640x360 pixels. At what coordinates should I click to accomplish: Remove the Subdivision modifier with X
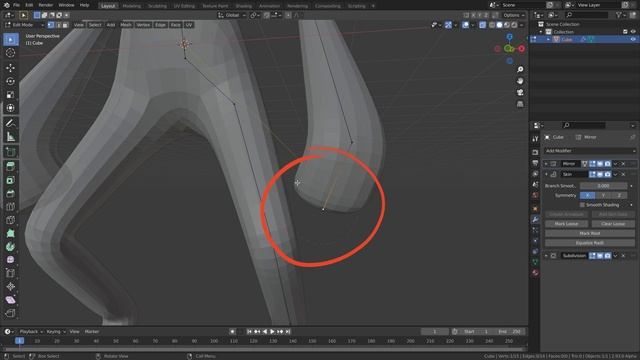623,256
